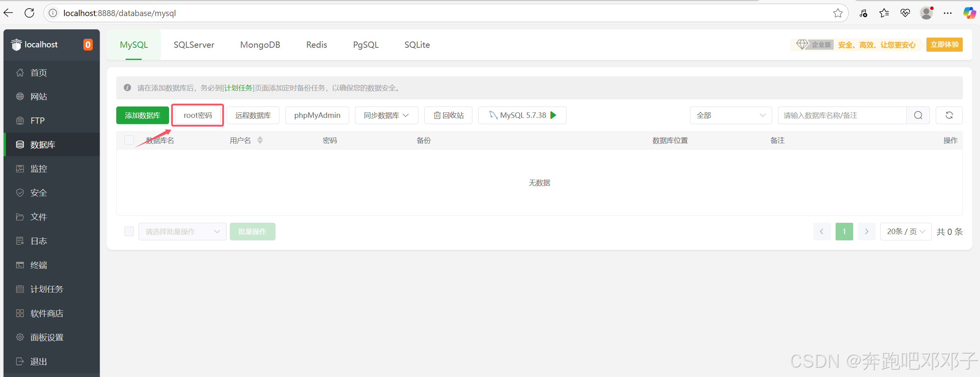Screen dimensions: 980x377
Task: Open the 全部 filter dropdown
Action: coord(731,115)
